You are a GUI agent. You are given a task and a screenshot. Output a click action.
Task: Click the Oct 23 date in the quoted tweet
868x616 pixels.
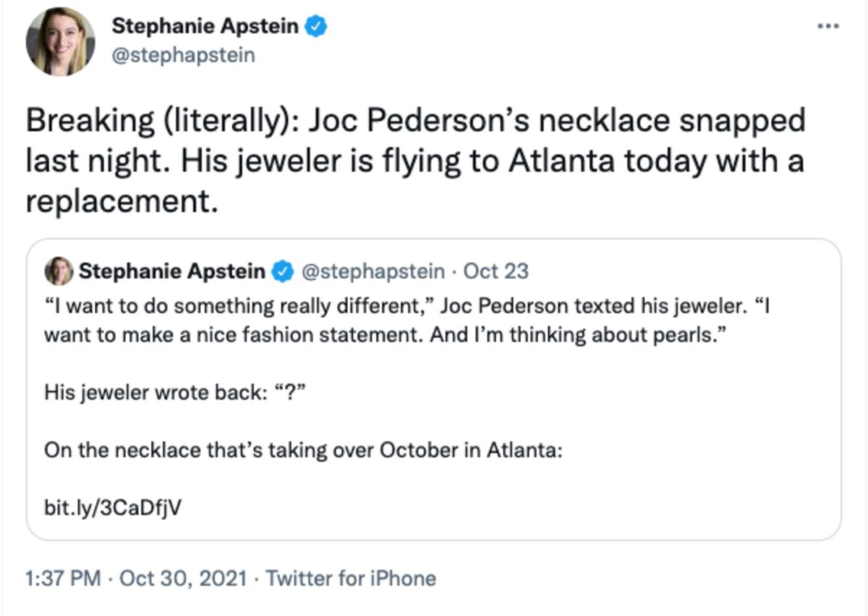[x=496, y=271]
